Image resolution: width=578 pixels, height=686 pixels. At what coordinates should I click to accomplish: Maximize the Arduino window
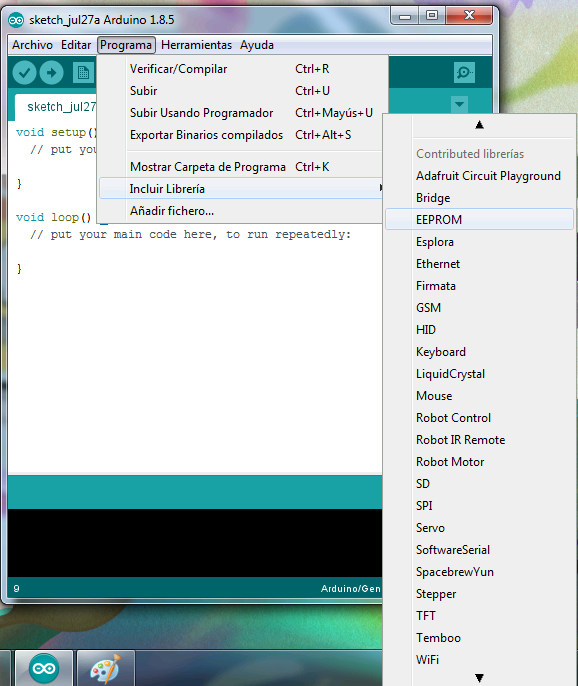point(431,16)
